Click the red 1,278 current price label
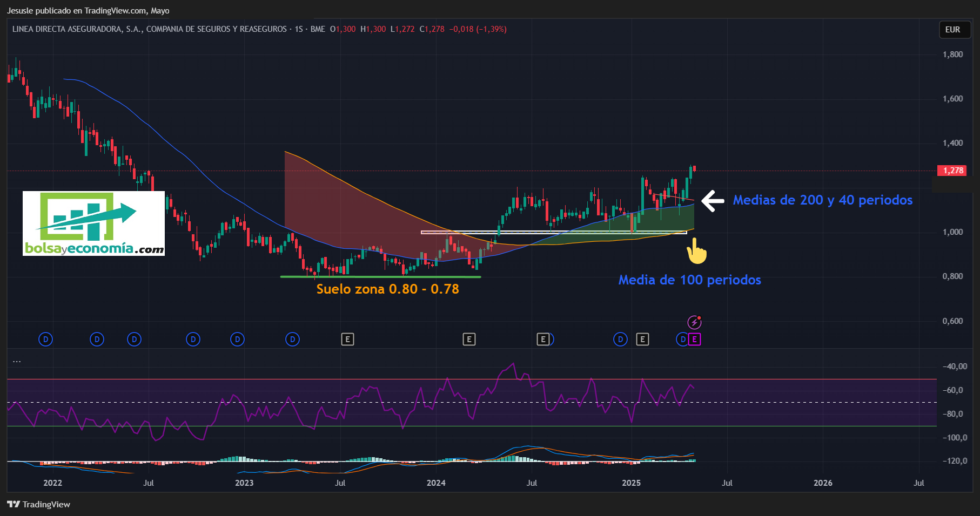The image size is (980, 516). pos(952,171)
